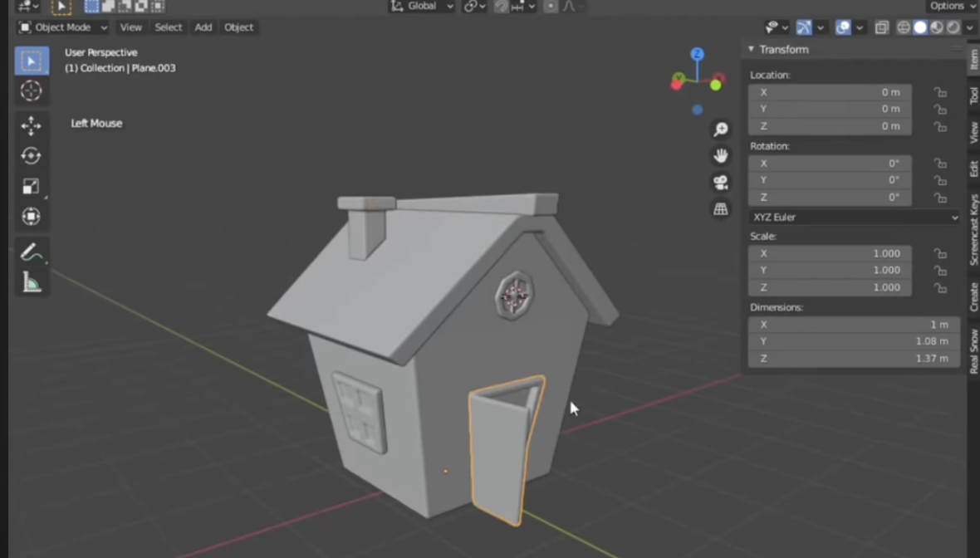Lock the Location Z value
This screenshot has height=558, width=980.
[x=940, y=127]
